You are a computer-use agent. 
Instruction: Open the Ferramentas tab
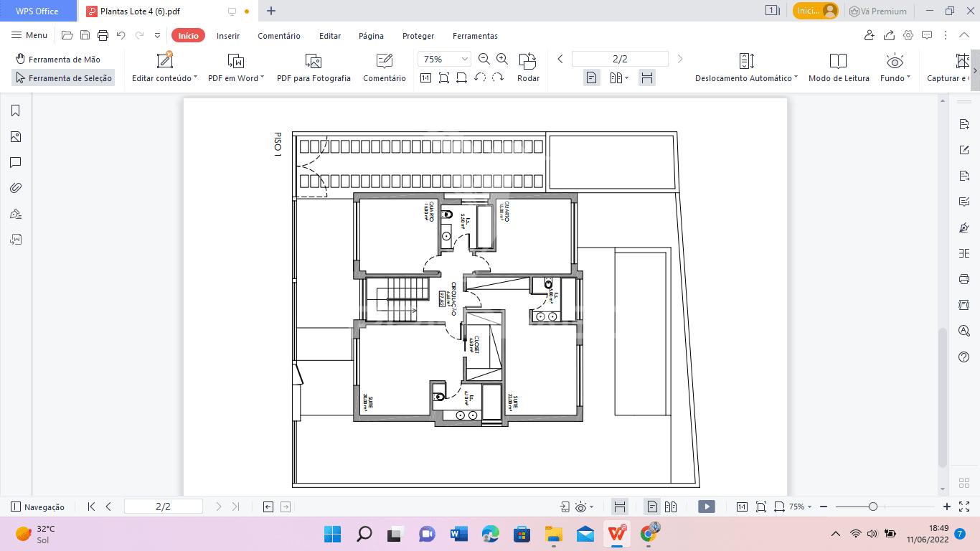point(475,36)
